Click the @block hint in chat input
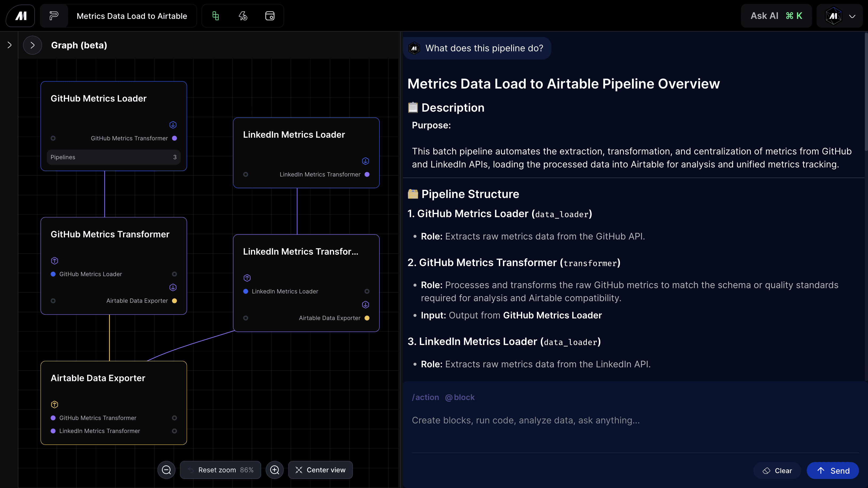Image resolution: width=868 pixels, height=488 pixels. tap(460, 397)
